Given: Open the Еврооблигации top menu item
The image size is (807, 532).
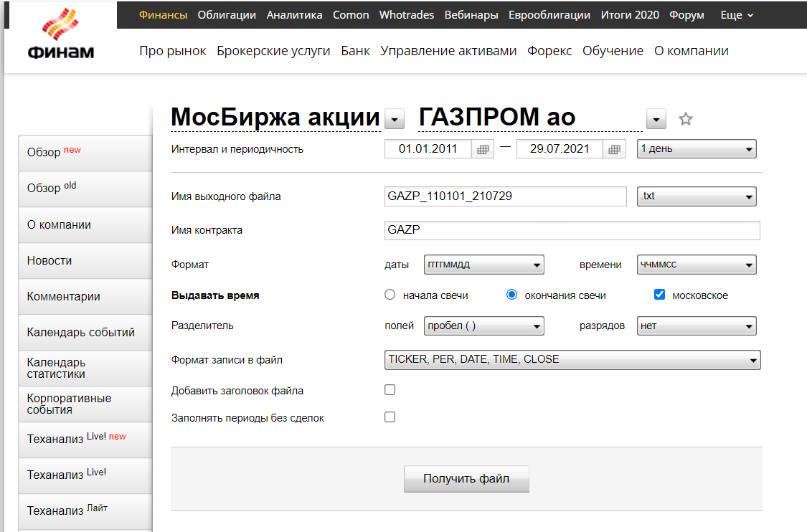Looking at the screenshot, I should click(549, 15).
